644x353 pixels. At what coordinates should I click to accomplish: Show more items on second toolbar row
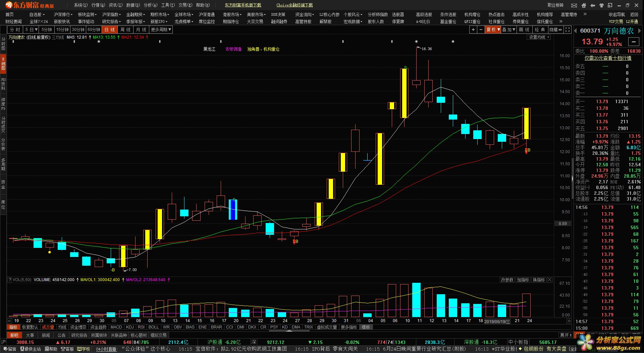(x=561, y=21)
